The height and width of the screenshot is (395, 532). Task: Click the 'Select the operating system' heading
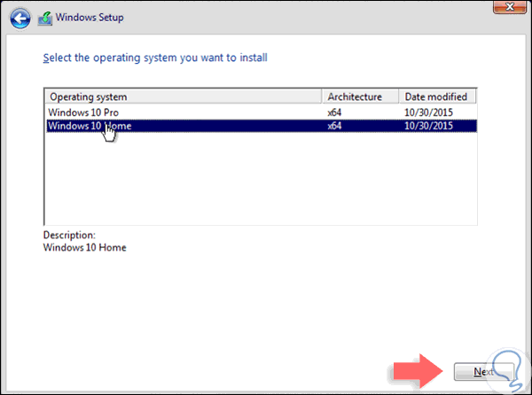155,58
